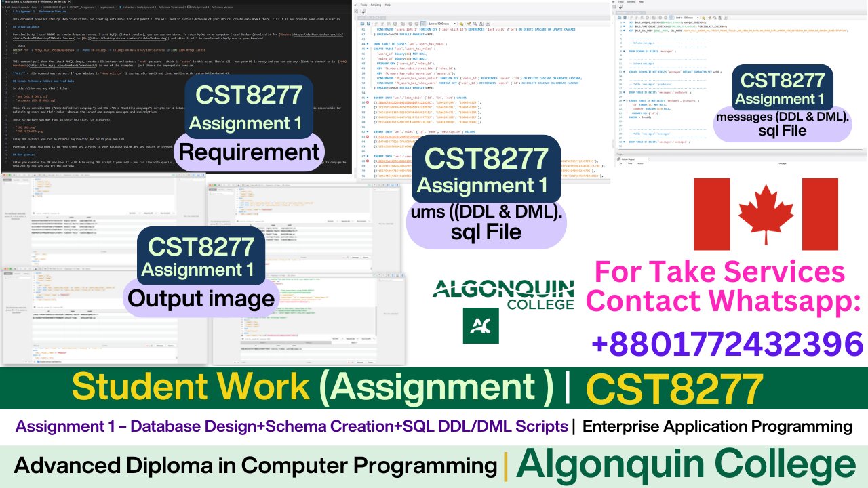Click open-file folder icon in ums editor toolbar
Screen dimensions: 868x488
[362, 24]
